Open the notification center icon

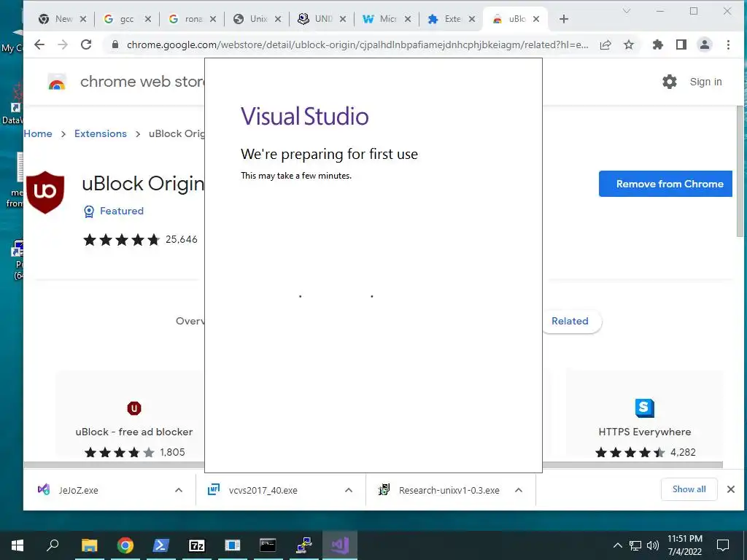[x=723, y=545]
